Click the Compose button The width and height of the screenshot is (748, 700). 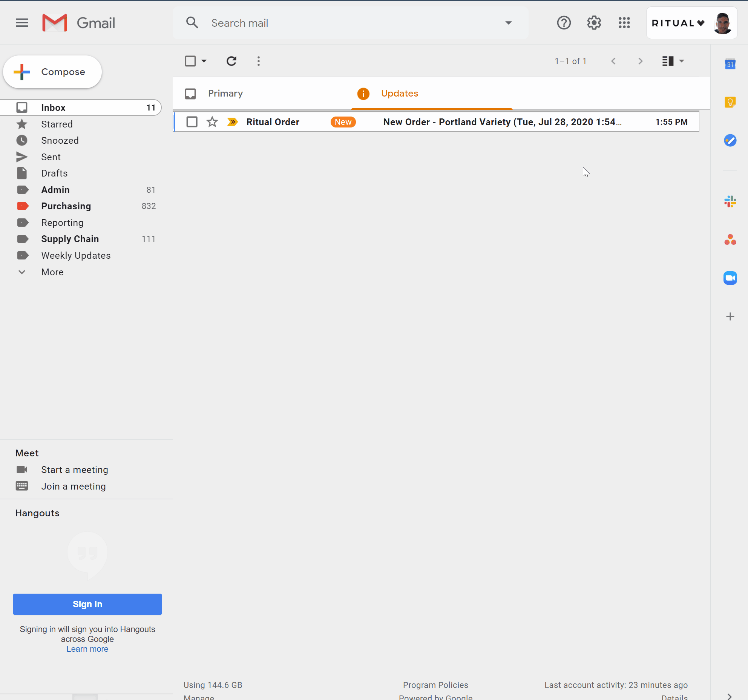point(52,72)
